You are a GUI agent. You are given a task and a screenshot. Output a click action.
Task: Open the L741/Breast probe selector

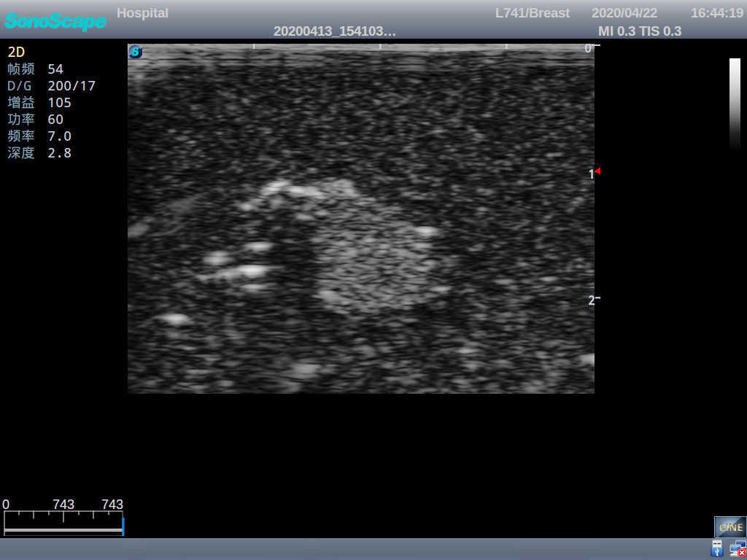point(533,12)
